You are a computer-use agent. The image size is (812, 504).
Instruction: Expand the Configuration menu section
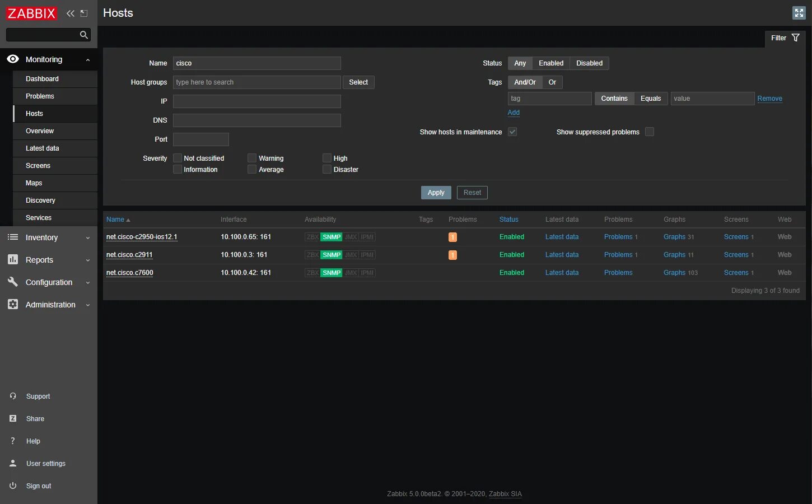(88, 283)
